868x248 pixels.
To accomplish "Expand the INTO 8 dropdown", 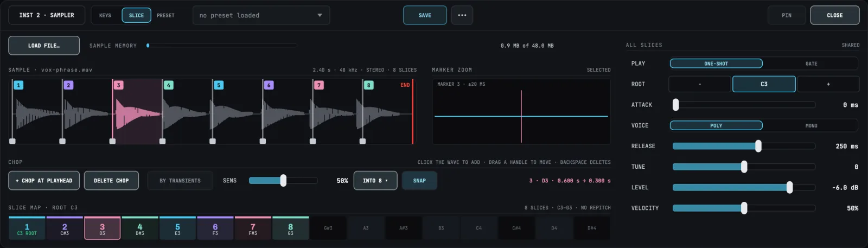I will pos(375,181).
